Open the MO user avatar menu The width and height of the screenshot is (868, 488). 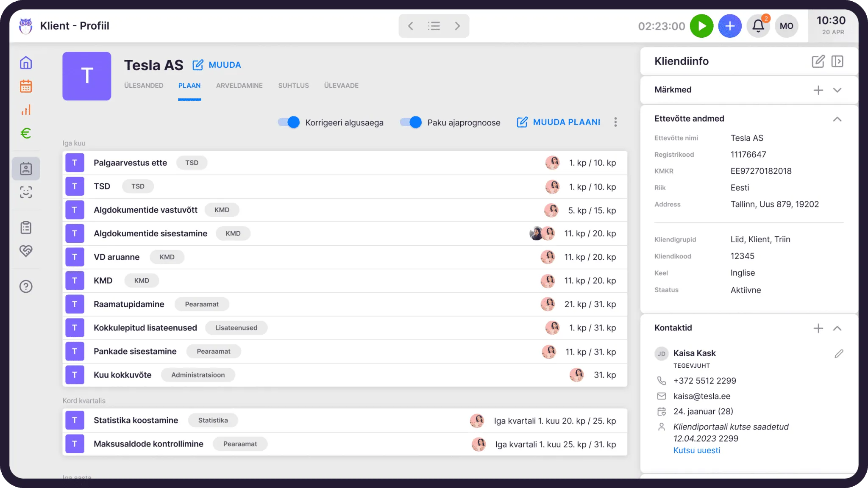pyautogui.click(x=787, y=26)
